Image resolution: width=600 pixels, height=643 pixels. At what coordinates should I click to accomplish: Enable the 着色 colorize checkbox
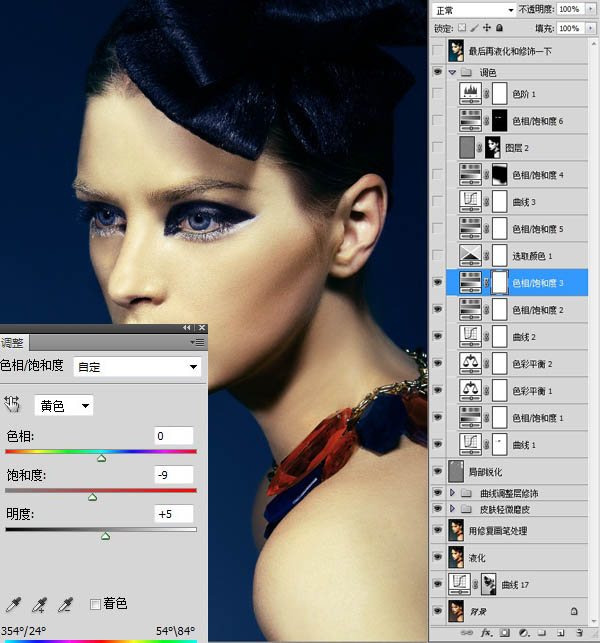click(x=96, y=604)
